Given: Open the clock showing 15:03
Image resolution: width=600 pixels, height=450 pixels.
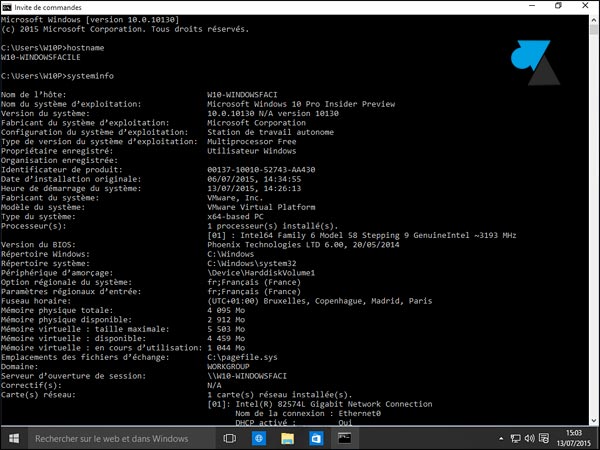Looking at the screenshot, I should pyautogui.click(x=574, y=439).
